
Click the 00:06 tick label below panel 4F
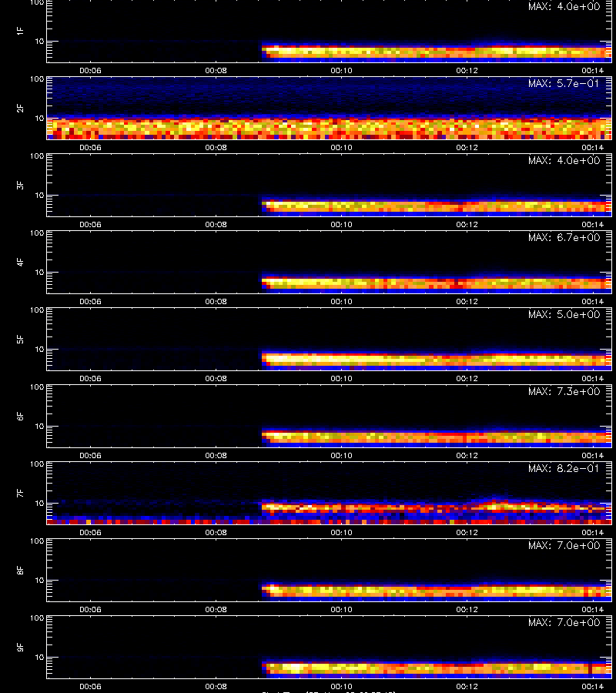[90, 301]
